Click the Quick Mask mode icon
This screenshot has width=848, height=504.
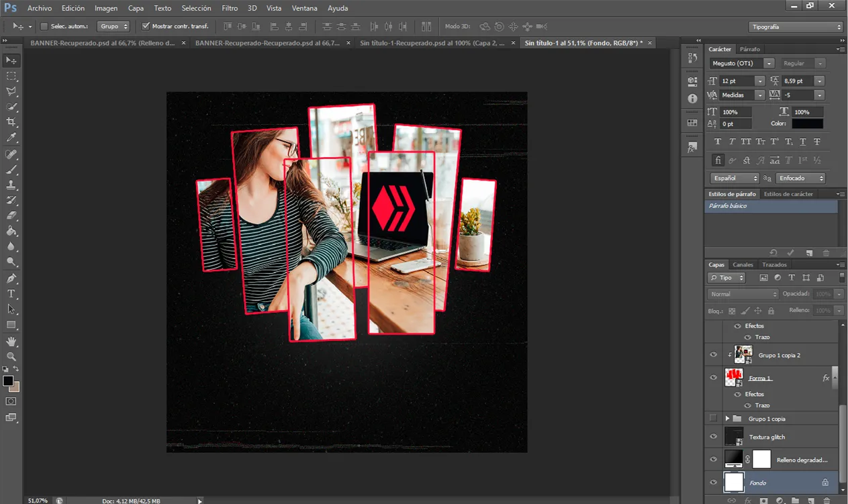pyautogui.click(x=11, y=401)
